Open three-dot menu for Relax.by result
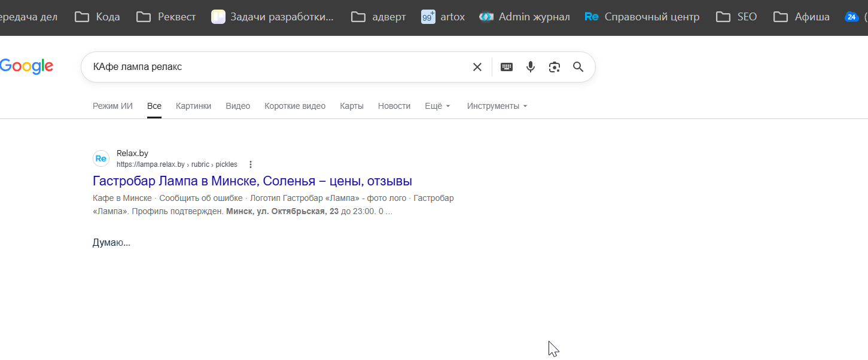The image size is (868, 360). [251, 164]
